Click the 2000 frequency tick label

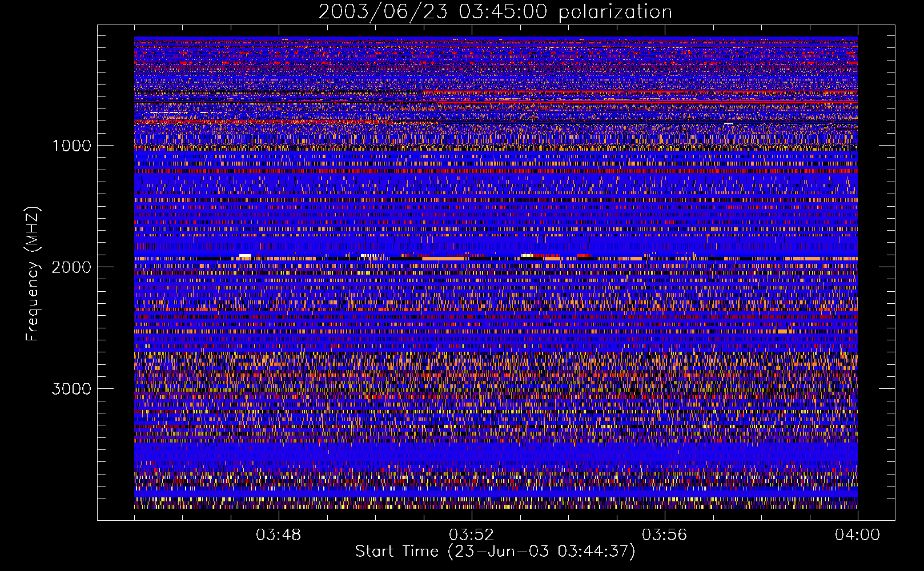[71, 267]
